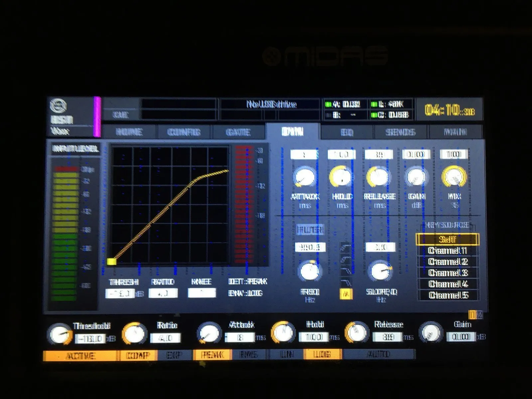532x399 pixels.
Task: Set detection mode to RMS
Action: coord(248,355)
